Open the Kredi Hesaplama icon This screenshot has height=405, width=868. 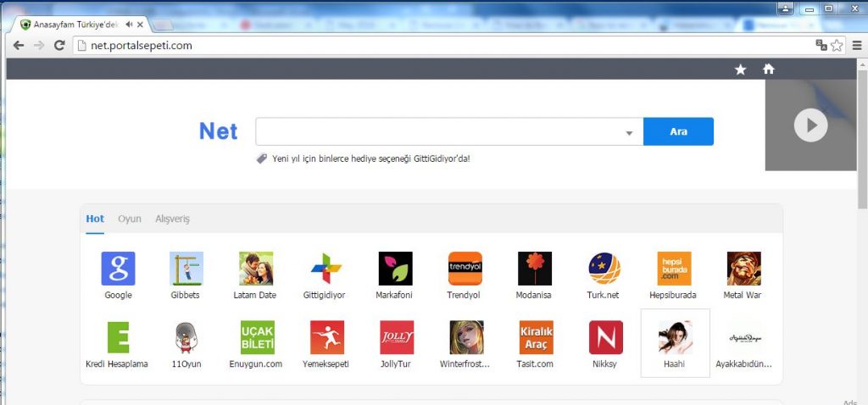click(118, 337)
